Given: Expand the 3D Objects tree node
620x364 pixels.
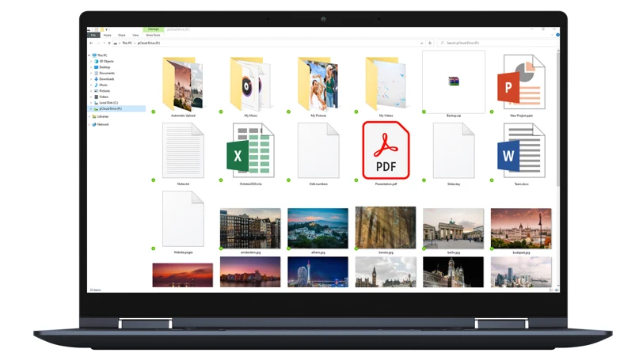Looking at the screenshot, I should (x=91, y=61).
